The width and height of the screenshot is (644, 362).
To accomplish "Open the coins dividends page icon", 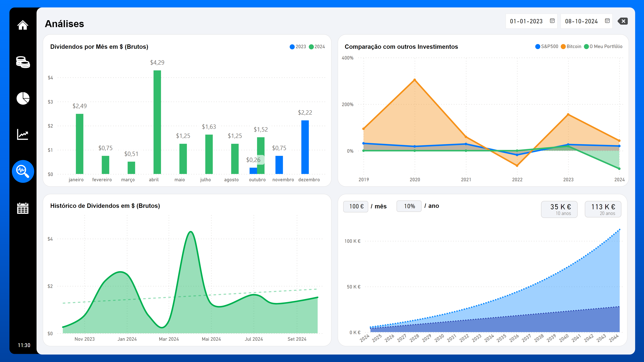I will point(23,62).
